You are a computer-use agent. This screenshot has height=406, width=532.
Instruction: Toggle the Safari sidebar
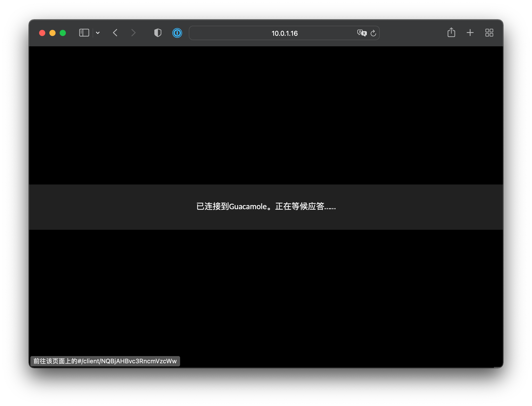click(84, 33)
